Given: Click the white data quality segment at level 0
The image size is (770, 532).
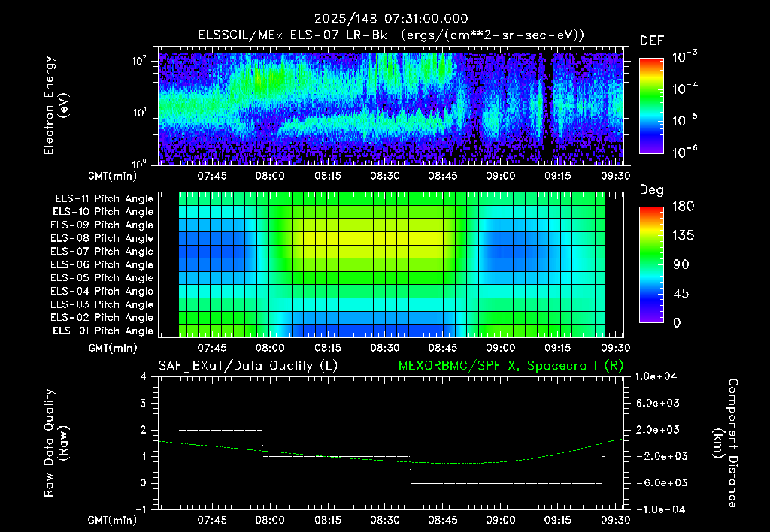Looking at the screenshot, I should [506, 483].
